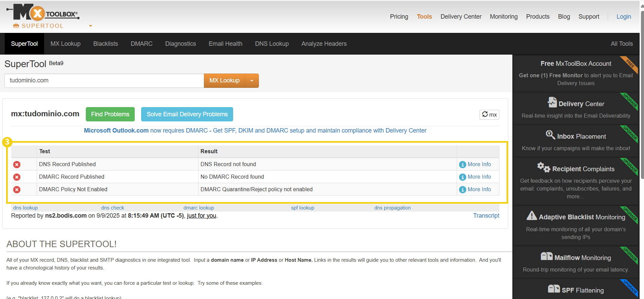Click the info icon in DMARC Policy Not Enabled row
The width and height of the screenshot is (644, 299).
pos(462,190)
